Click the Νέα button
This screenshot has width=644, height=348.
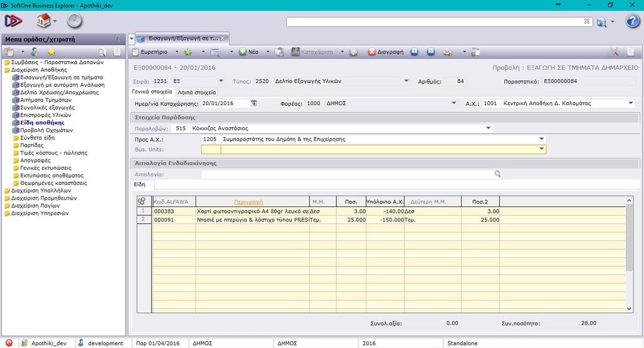(x=249, y=52)
